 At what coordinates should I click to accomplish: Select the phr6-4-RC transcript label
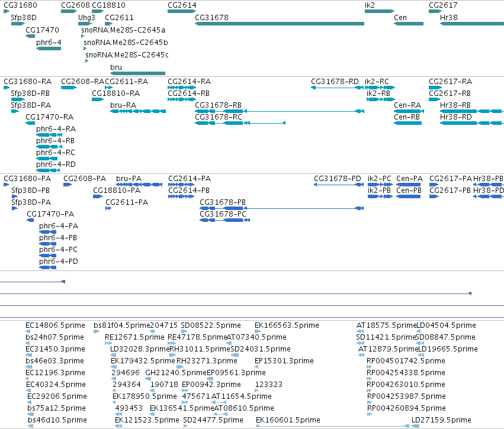56,153
